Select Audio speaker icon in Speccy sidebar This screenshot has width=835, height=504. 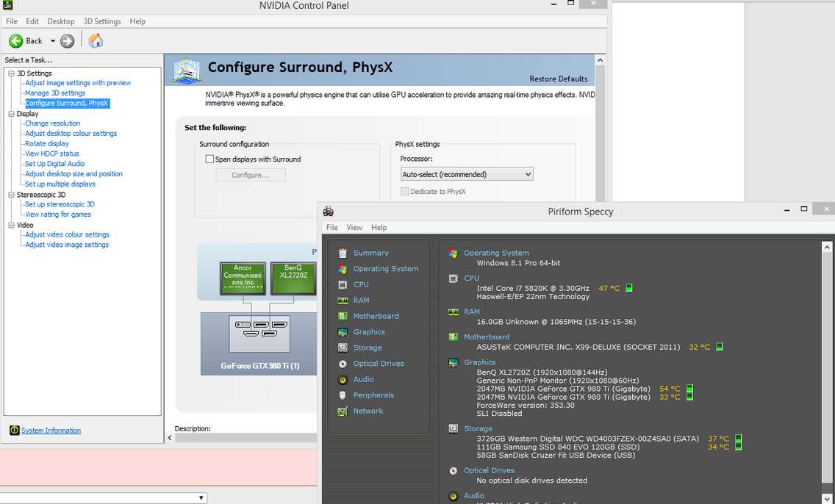coord(343,379)
